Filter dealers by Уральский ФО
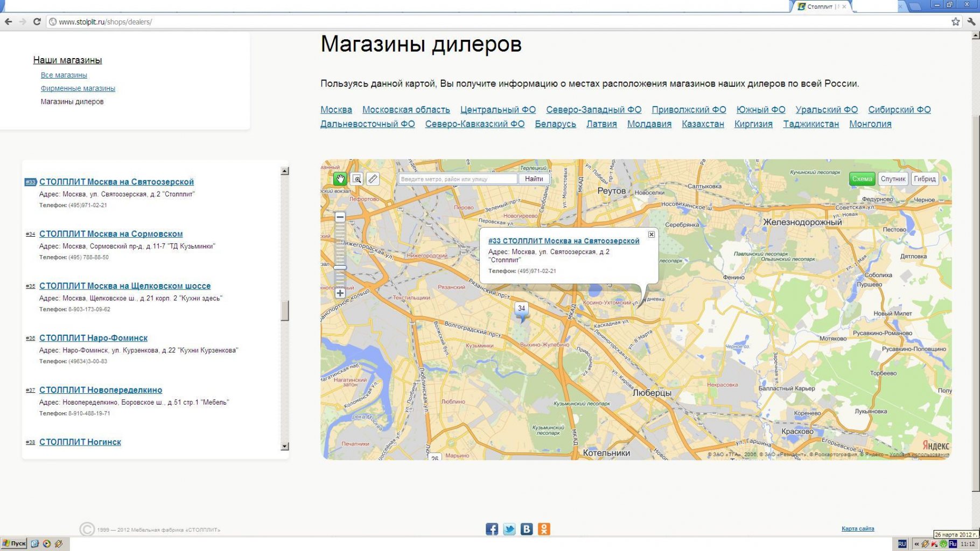Image resolution: width=980 pixels, height=551 pixels. point(827,110)
